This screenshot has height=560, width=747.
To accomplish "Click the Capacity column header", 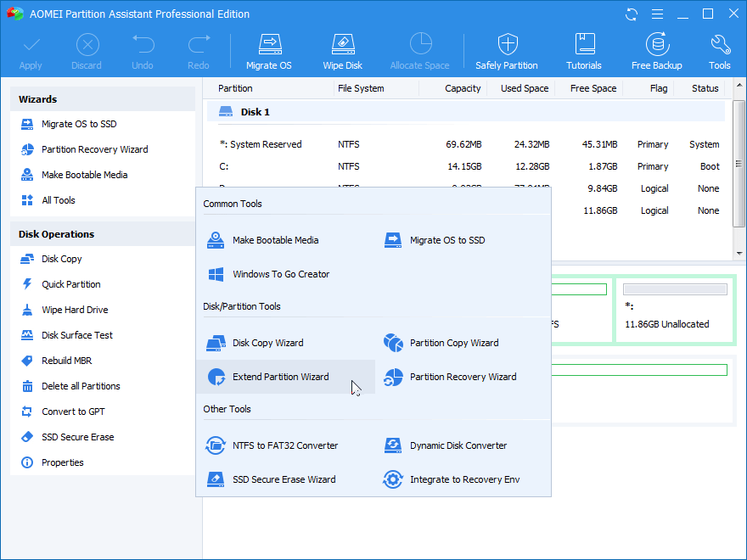I will click(463, 88).
